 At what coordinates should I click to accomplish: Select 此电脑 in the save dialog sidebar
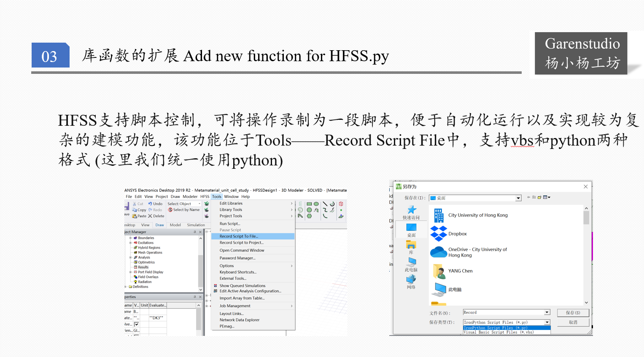tap(411, 265)
